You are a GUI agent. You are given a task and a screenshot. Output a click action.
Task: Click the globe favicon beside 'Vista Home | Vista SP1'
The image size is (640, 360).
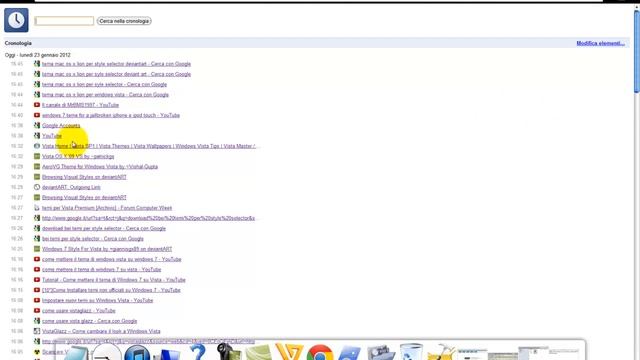pos(37,146)
